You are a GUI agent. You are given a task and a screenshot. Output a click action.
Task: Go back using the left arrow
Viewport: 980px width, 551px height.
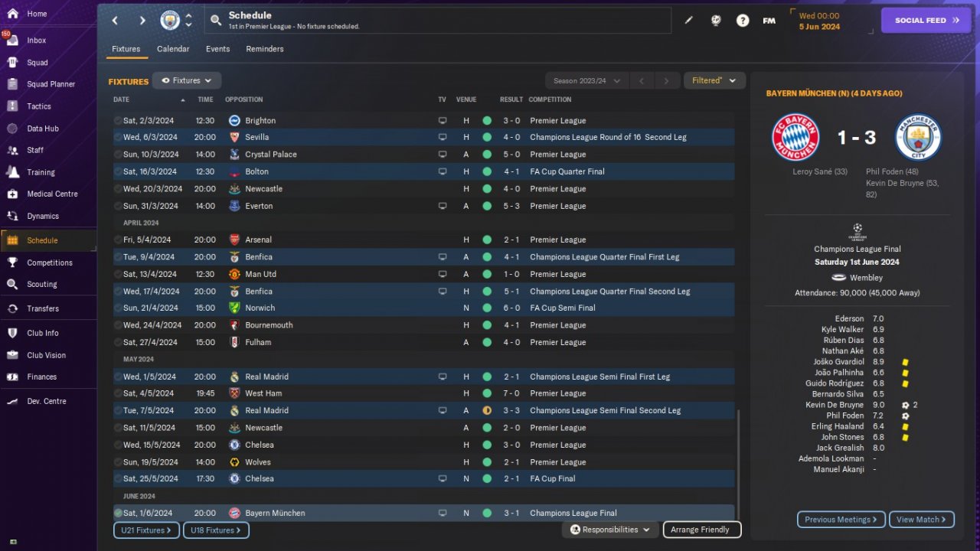(x=115, y=21)
